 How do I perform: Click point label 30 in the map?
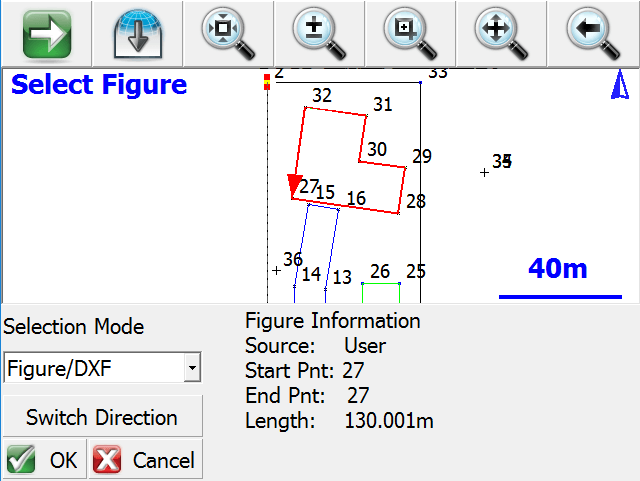click(377, 149)
